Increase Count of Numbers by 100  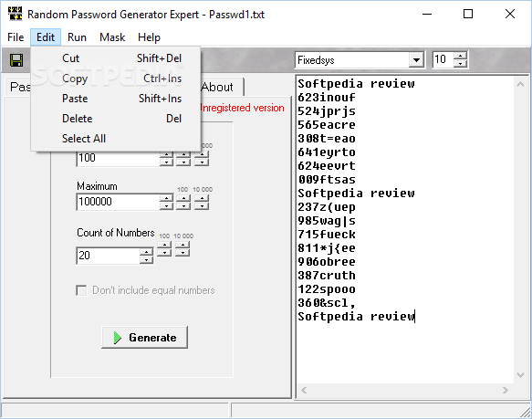click(164, 246)
